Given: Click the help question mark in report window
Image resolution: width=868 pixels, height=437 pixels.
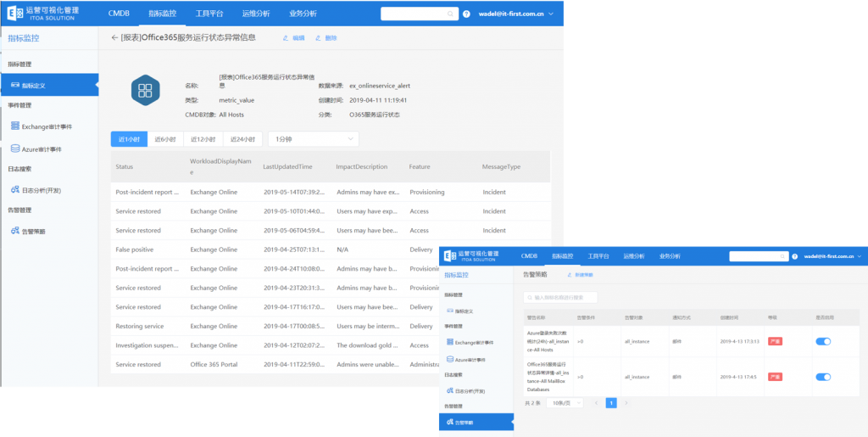Looking at the screenshot, I should 467,14.
